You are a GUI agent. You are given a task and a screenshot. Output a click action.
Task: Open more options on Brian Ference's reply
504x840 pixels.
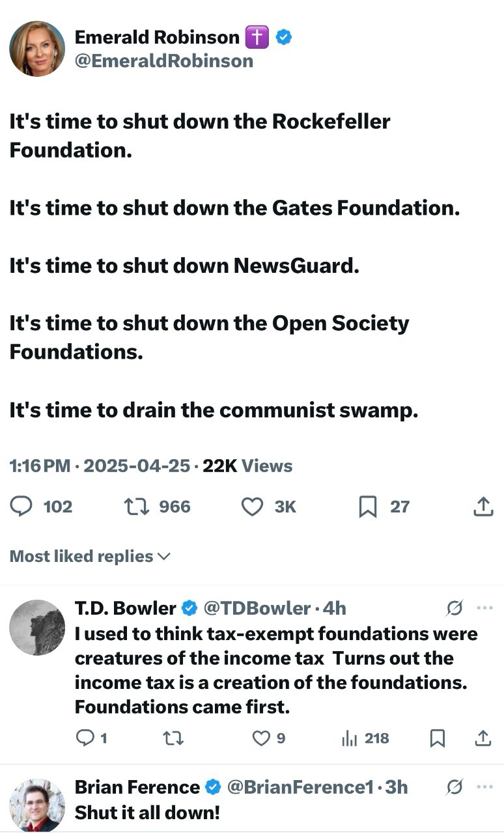(484, 787)
